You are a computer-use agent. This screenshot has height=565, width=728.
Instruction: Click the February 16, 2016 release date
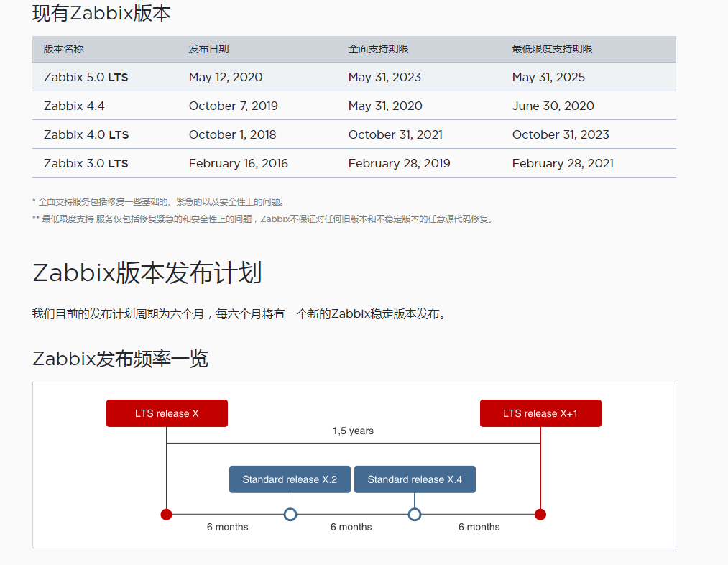(x=238, y=163)
